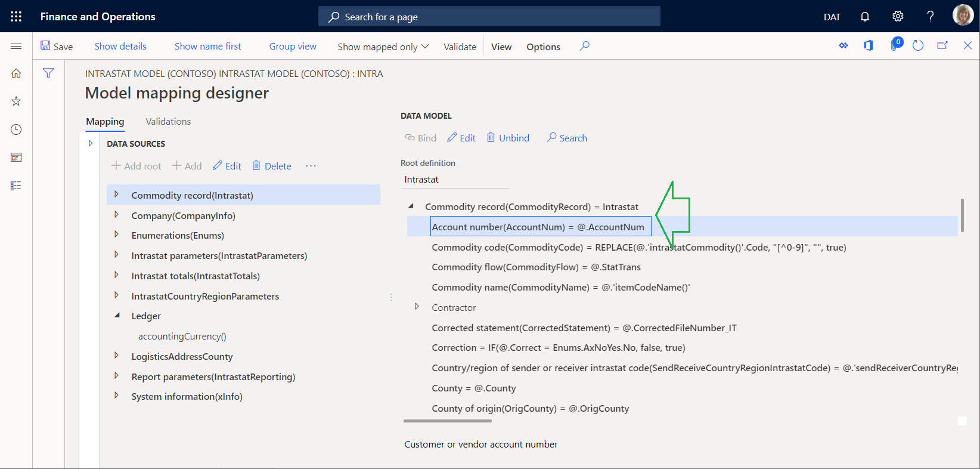Viewport: 980px width, 469px height.
Task: Expand the navigation pane hamburger menu
Action: (16, 46)
